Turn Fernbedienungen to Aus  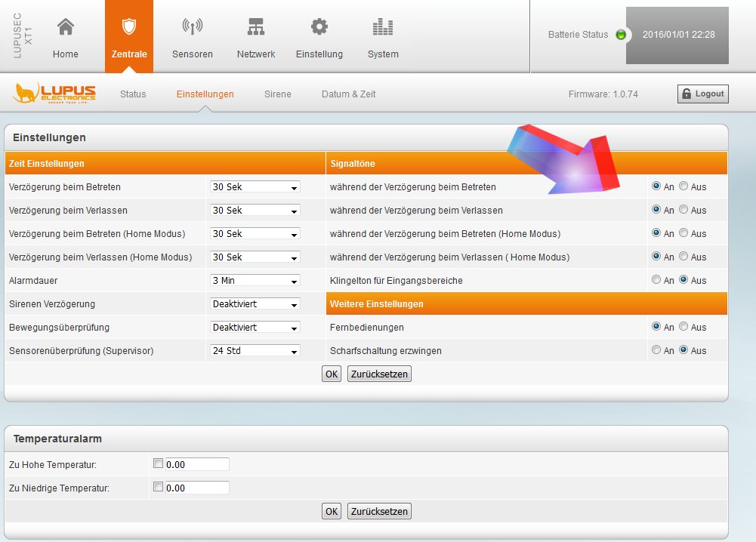click(x=683, y=327)
